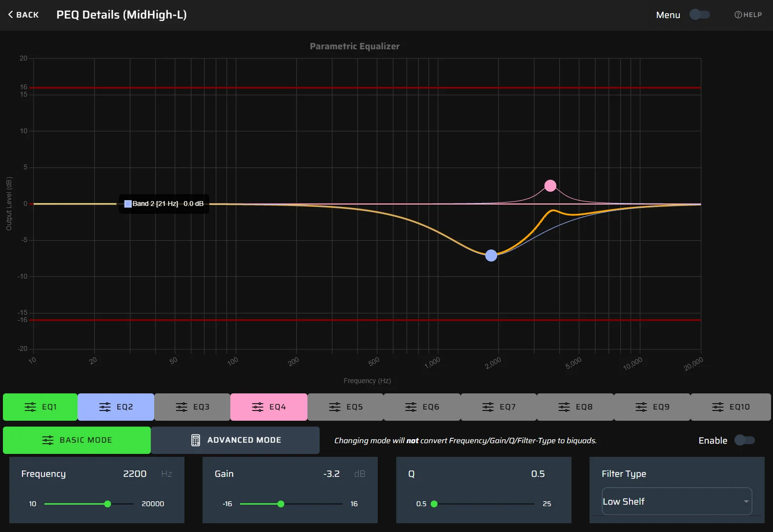
Task: Click the EQ1 band sliders icon
Action: click(x=30, y=407)
